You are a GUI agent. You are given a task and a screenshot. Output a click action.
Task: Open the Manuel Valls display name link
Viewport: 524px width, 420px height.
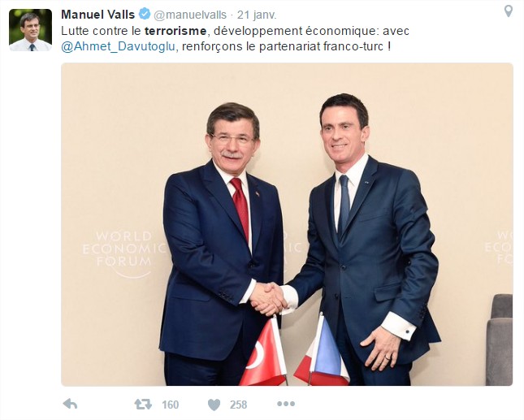[98, 15]
